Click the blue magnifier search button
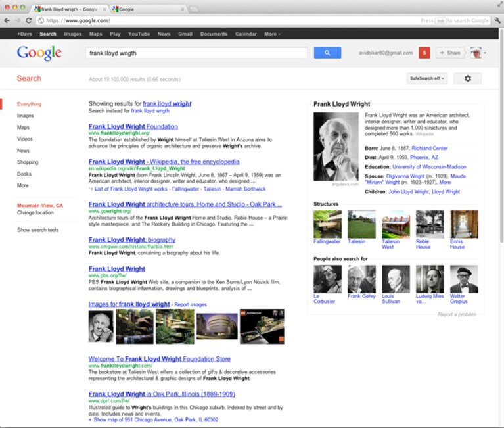The image size is (504, 428). tap(327, 53)
